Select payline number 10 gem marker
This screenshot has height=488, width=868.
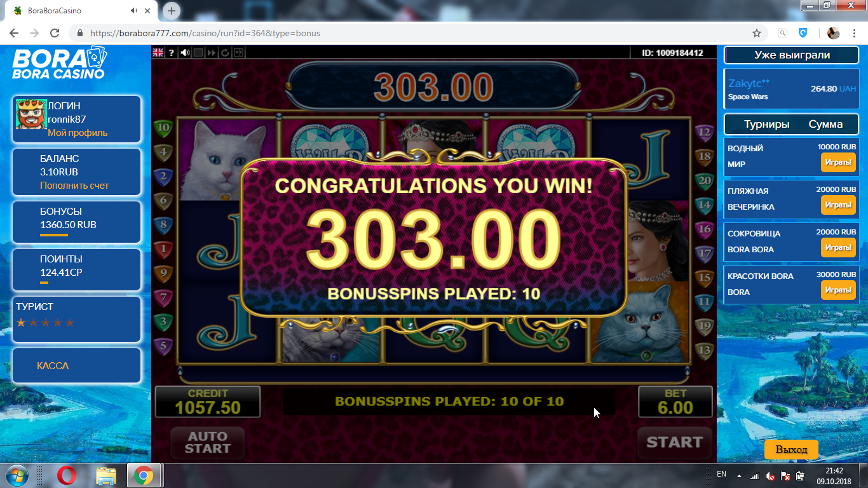point(164,128)
